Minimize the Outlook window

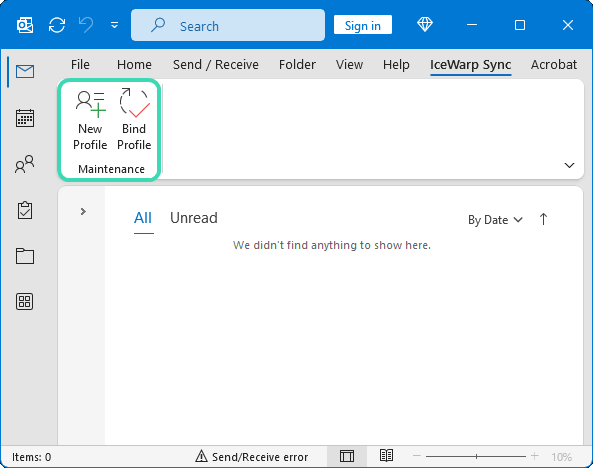(x=472, y=25)
